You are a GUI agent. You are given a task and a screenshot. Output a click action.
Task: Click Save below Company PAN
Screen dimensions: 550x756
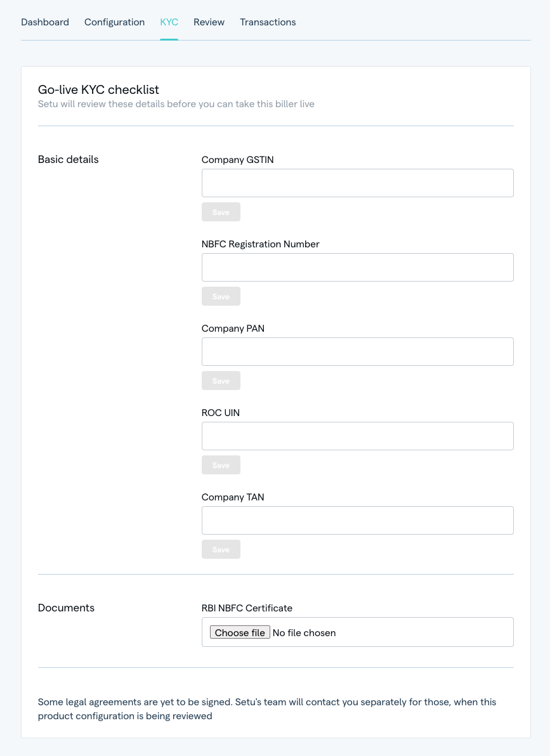point(221,381)
